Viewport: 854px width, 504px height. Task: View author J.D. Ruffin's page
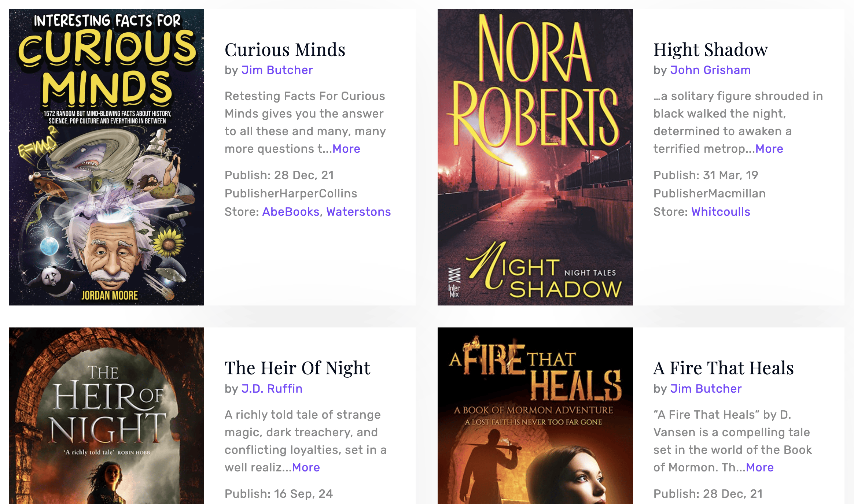[x=272, y=389]
